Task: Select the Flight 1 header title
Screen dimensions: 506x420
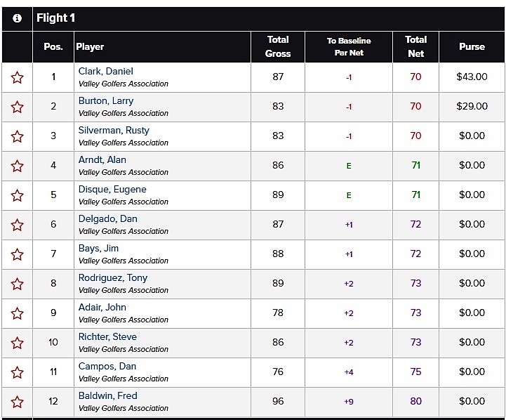Action: (x=55, y=18)
